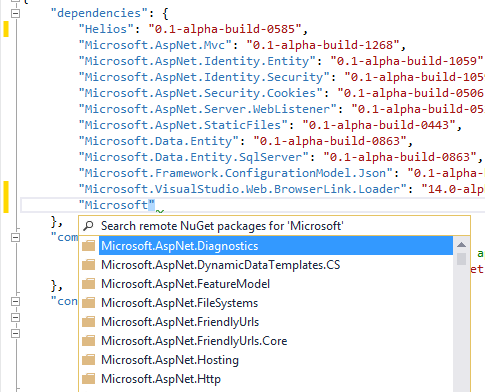The height and width of the screenshot is (392, 485).
Task: Pick the Microsoft.AspNet.FriendlyUrls package entry
Action: pos(276,322)
